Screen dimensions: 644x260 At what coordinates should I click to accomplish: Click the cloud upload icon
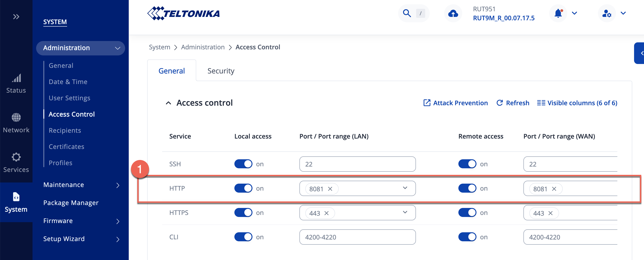[x=453, y=13]
